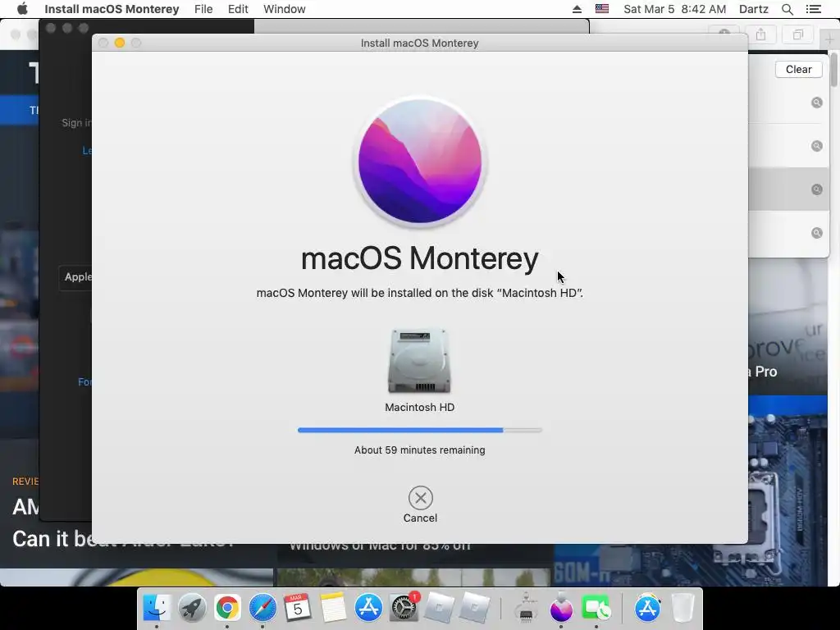Click the blue installation progress bar

tap(419, 430)
